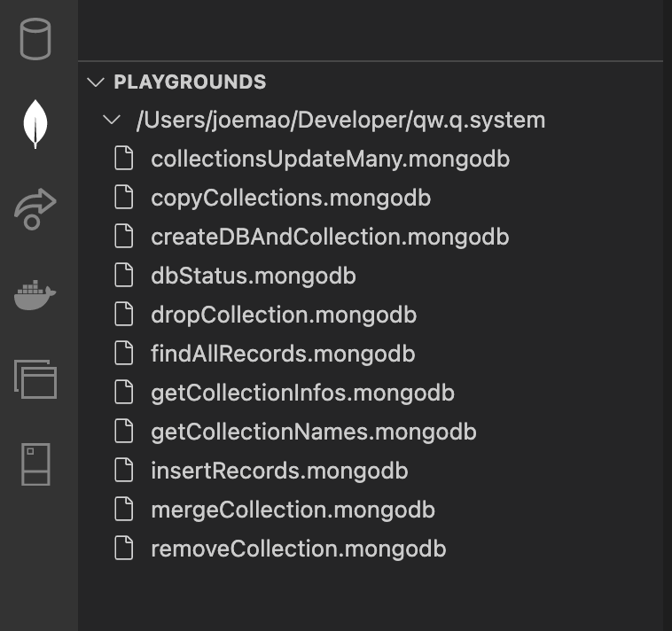The image size is (672, 631).
Task: Open the MongoDB leaf view
Action: [x=35, y=123]
